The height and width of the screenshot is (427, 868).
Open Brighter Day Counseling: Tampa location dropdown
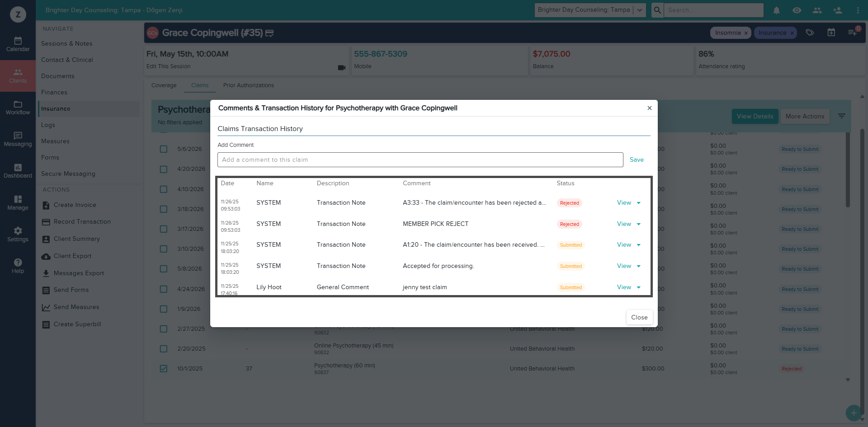pos(590,10)
